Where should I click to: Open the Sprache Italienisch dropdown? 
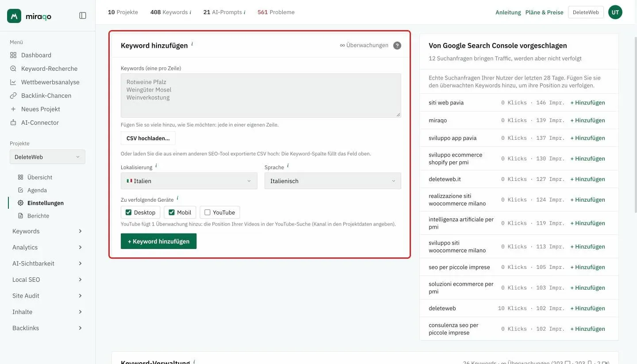333,181
